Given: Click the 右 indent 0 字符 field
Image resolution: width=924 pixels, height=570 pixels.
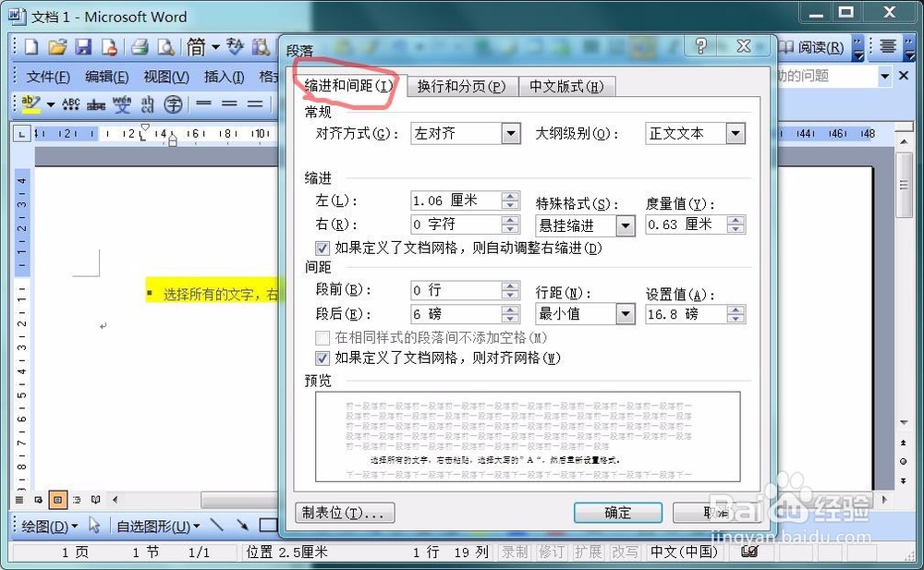Looking at the screenshot, I should point(456,224).
